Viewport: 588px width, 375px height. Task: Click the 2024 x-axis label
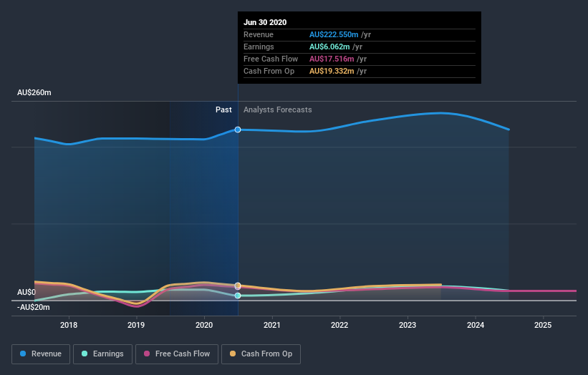476,325
